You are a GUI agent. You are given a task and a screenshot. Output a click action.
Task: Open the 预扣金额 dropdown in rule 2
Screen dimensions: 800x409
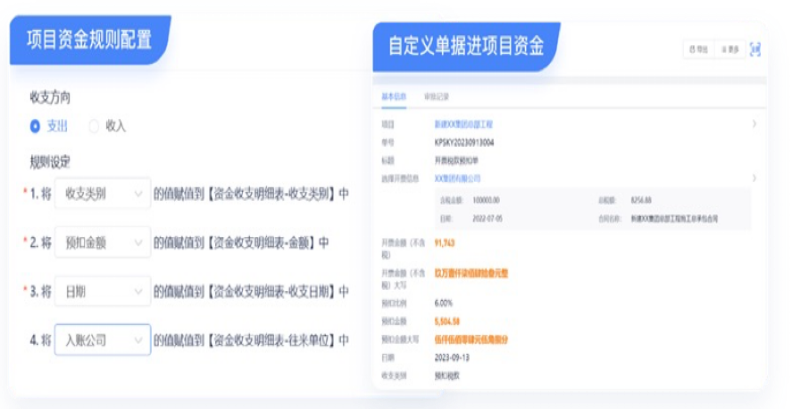click(x=102, y=243)
